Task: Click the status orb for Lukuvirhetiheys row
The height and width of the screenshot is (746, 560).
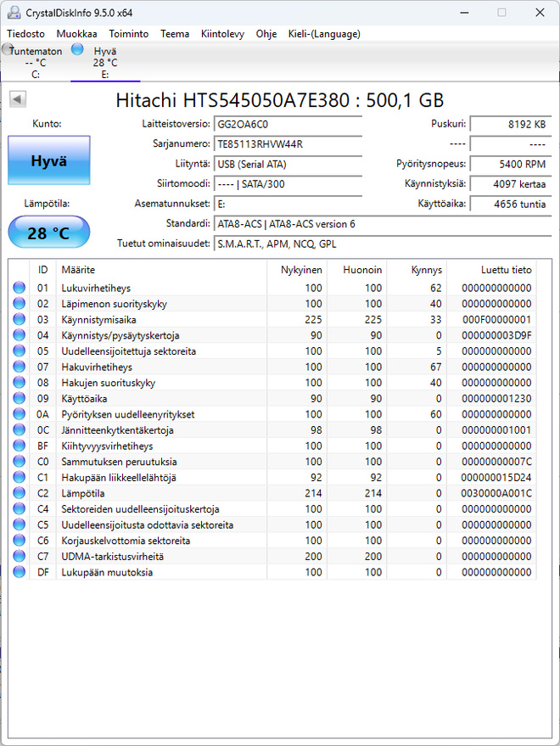Action: point(19,288)
